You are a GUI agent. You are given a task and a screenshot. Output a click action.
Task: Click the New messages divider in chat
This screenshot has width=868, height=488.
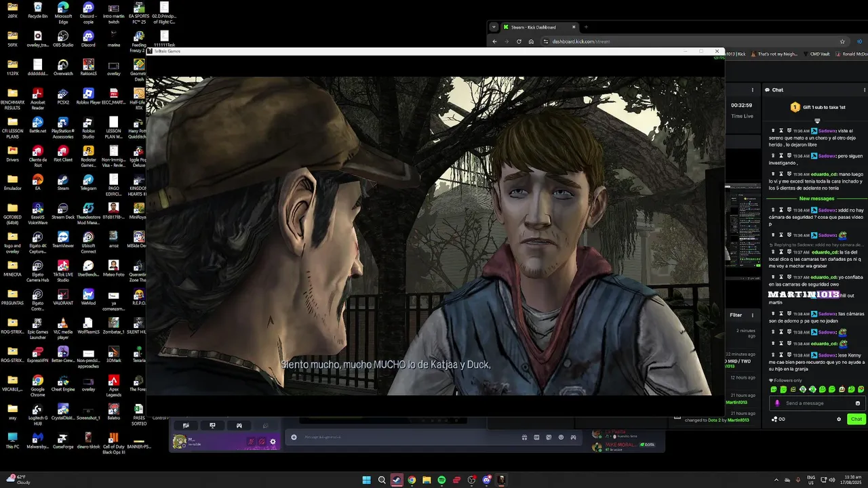coord(816,199)
